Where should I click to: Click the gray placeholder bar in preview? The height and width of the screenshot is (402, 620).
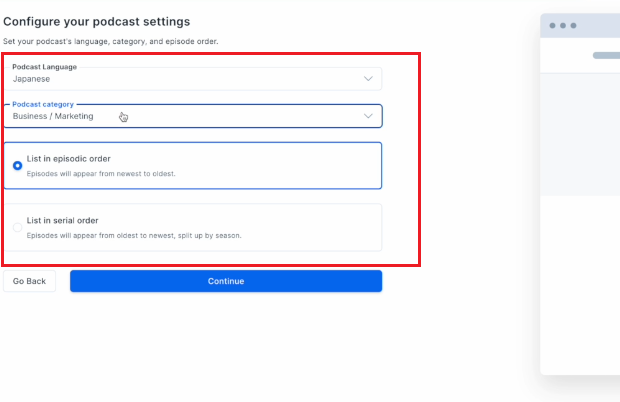click(x=606, y=55)
